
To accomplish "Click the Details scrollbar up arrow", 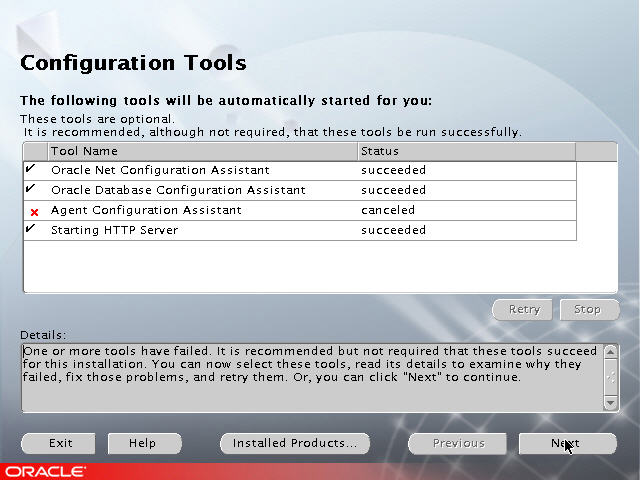I will click(x=611, y=352).
